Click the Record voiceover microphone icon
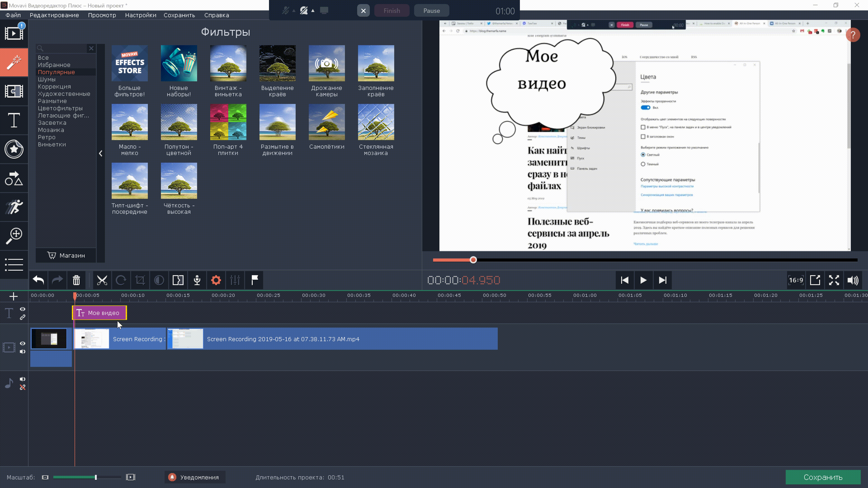 coord(197,280)
